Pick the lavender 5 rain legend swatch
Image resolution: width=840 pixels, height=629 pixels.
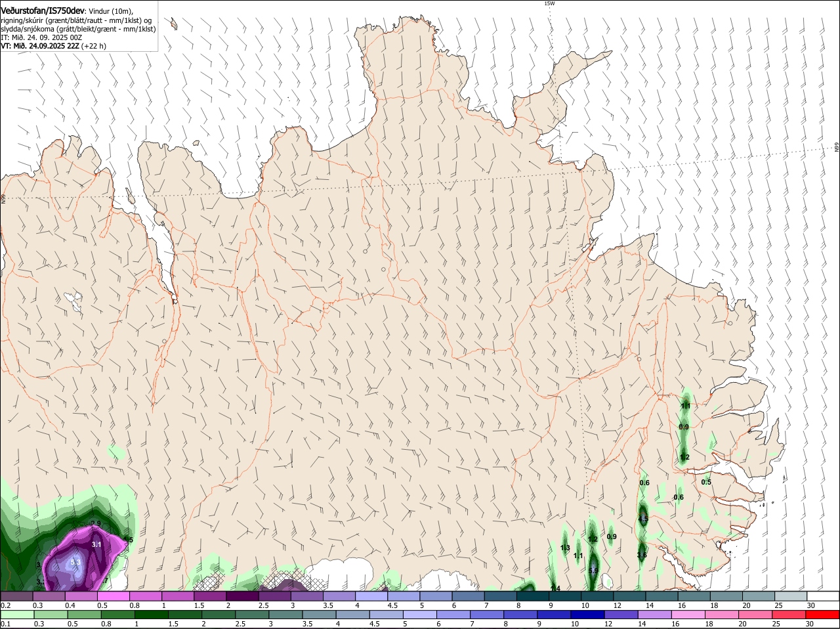(x=420, y=615)
